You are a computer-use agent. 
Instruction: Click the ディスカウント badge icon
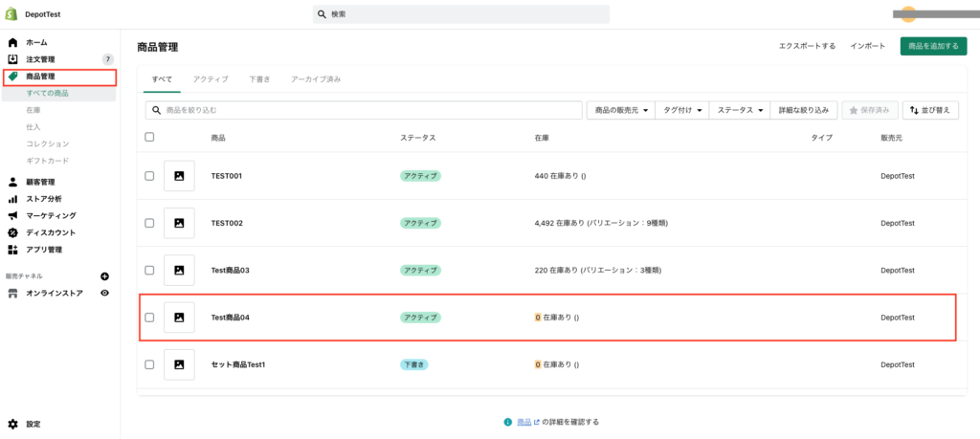coord(12,232)
